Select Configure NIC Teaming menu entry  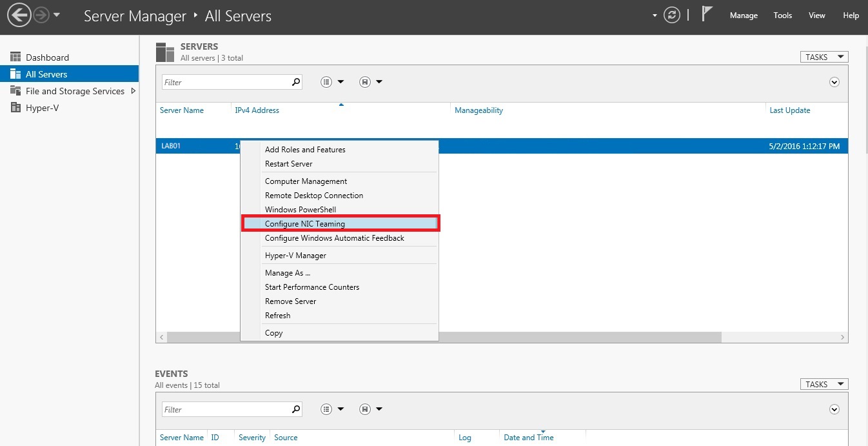305,224
